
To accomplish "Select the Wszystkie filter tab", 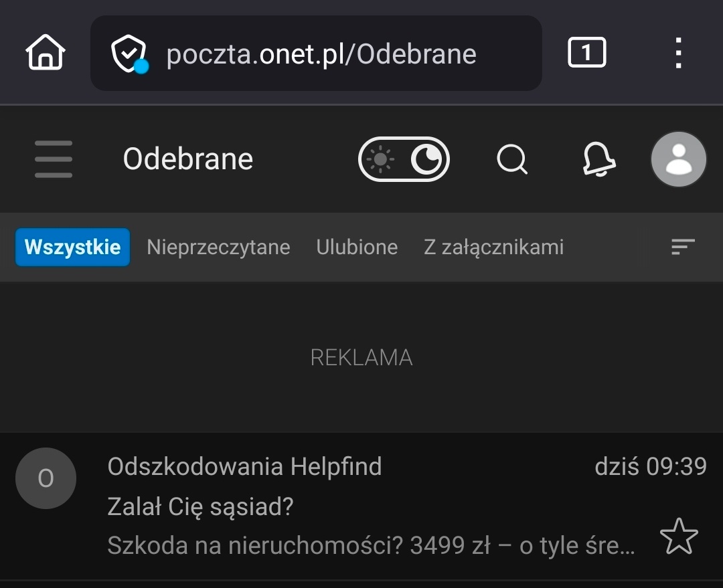I will point(72,247).
